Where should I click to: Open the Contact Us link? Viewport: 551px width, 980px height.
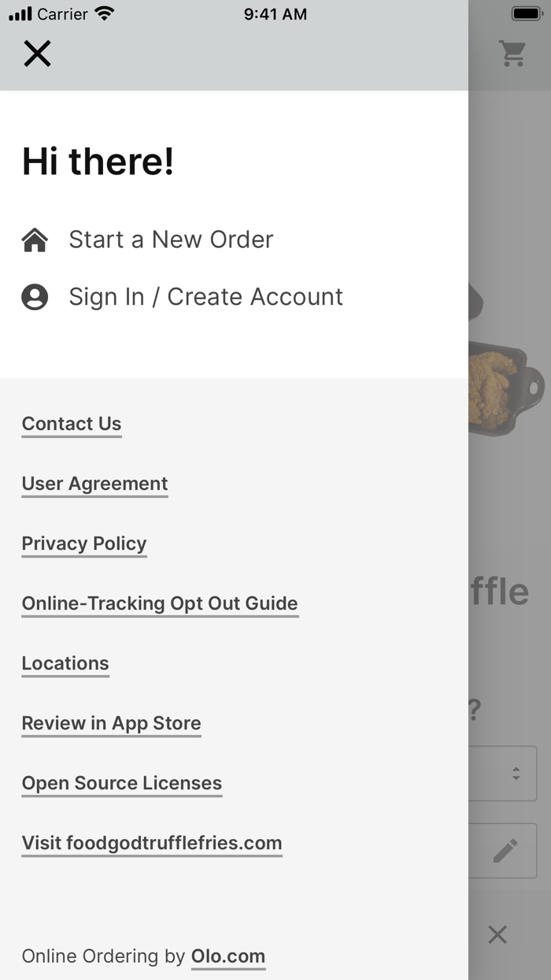click(72, 424)
